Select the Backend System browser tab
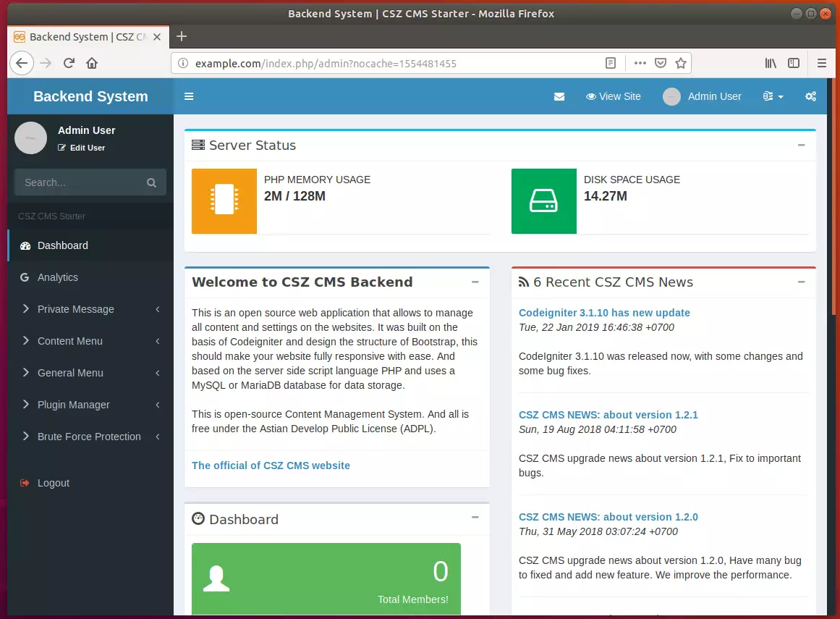 click(88, 36)
